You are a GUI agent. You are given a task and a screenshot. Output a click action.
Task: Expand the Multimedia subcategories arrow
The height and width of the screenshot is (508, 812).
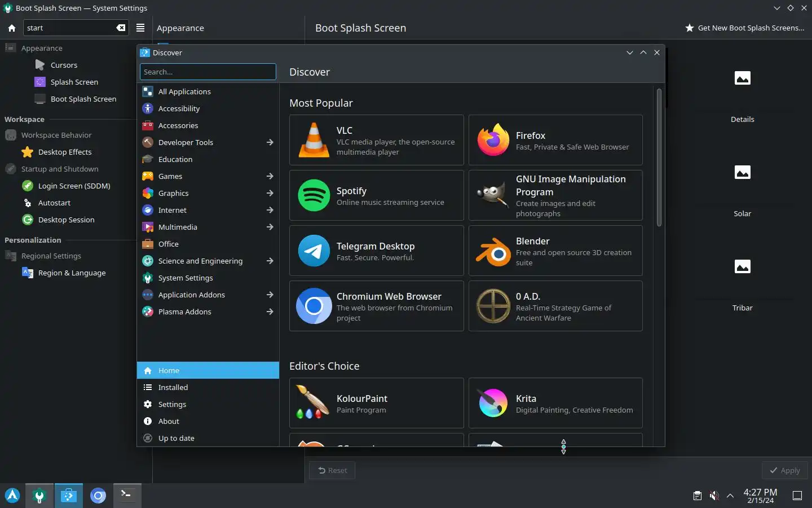pos(270,227)
